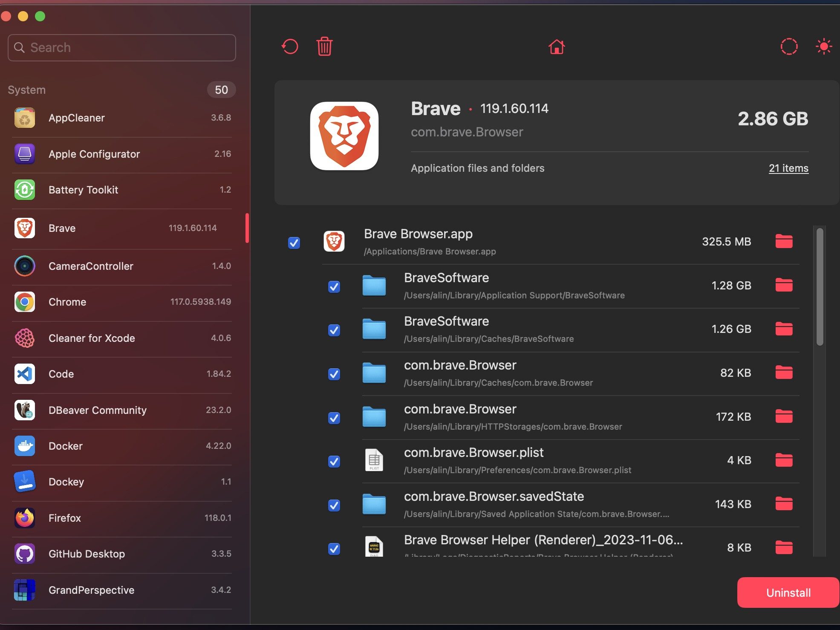Uncheck the Application Support BraveSoftware checkbox

(334, 286)
